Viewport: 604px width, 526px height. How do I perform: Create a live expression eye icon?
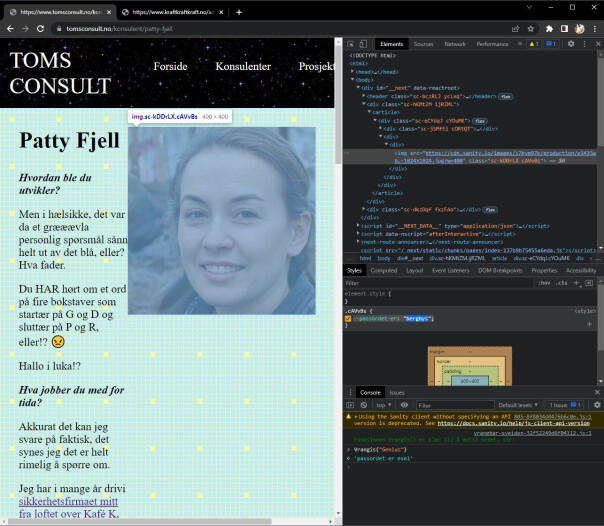click(x=404, y=405)
